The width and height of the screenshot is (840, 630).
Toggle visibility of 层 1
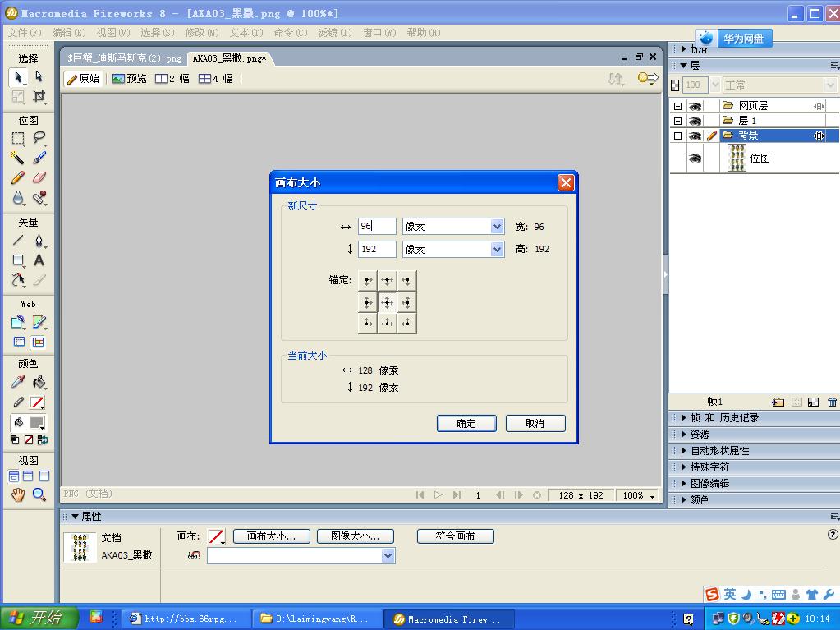[695, 121]
